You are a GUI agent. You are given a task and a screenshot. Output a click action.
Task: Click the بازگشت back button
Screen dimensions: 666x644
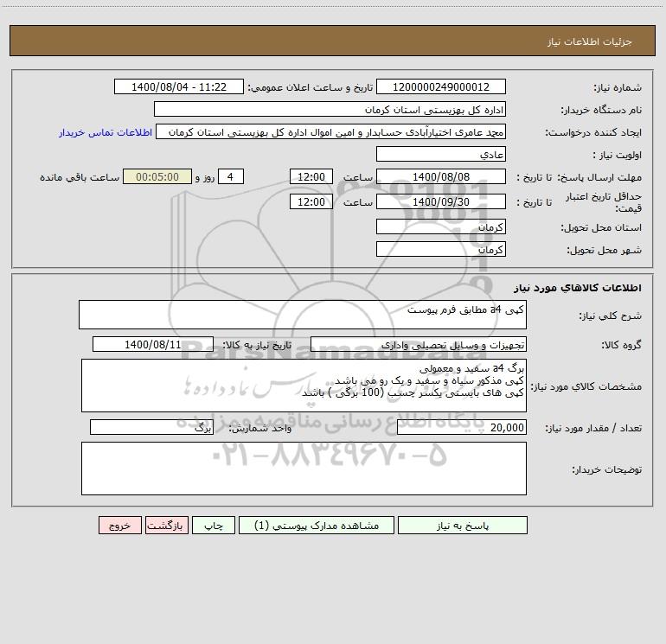(x=166, y=526)
